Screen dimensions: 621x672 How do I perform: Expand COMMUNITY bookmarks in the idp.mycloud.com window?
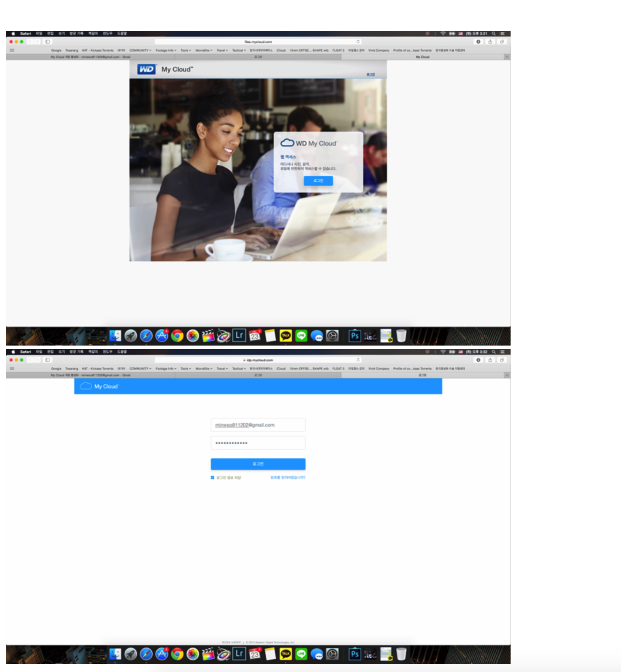[140, 369]
